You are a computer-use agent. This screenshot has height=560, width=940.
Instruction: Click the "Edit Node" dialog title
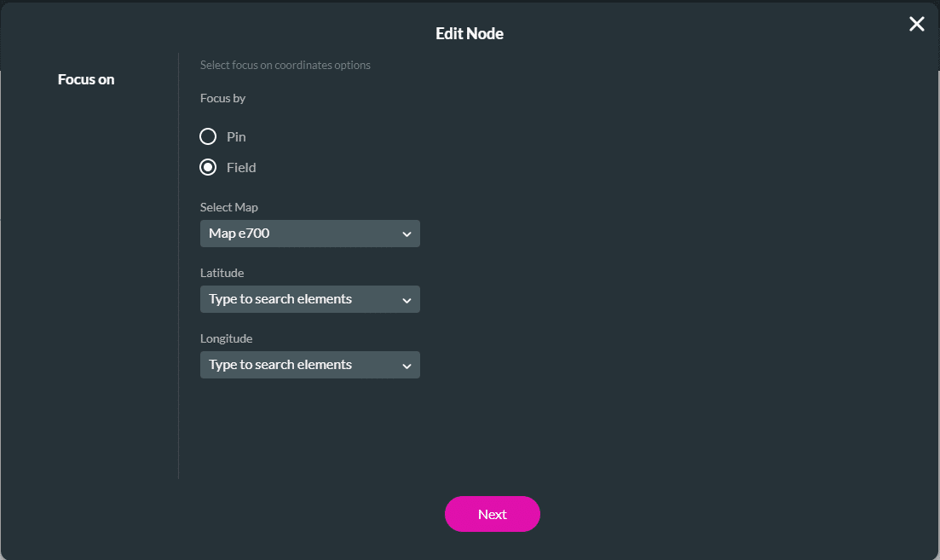470,34
